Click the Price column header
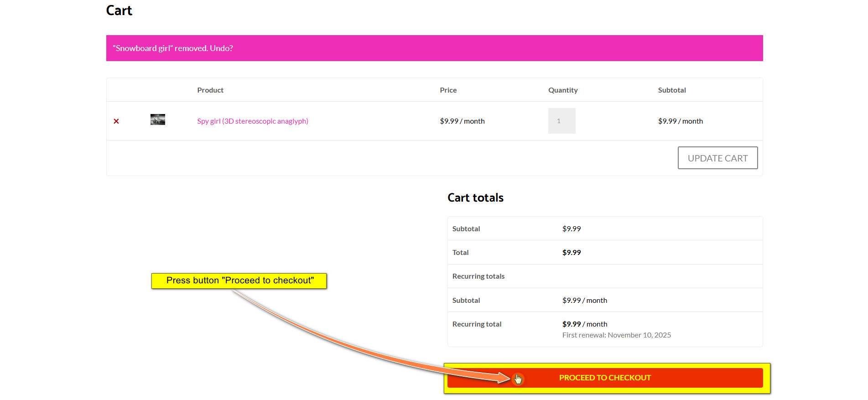Viewport: 868px width, 400px height. [448, 90]
